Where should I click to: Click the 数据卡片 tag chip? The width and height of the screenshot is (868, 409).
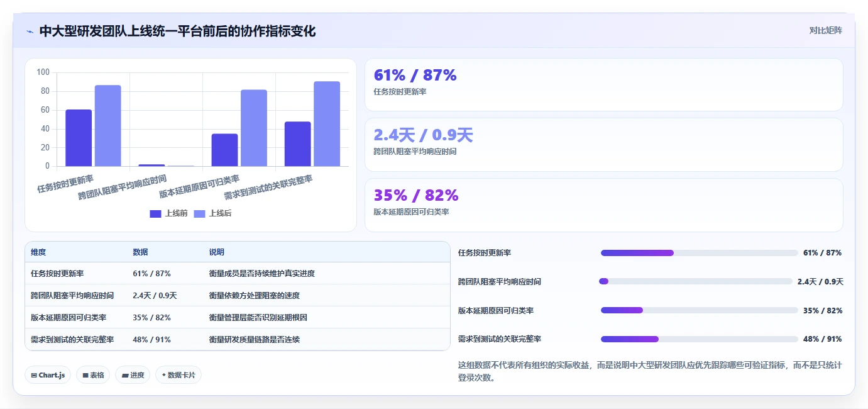tap(179, 375)
